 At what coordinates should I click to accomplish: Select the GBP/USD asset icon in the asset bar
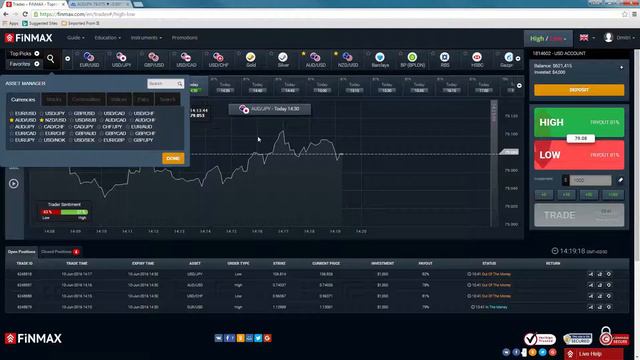(153, 57)
